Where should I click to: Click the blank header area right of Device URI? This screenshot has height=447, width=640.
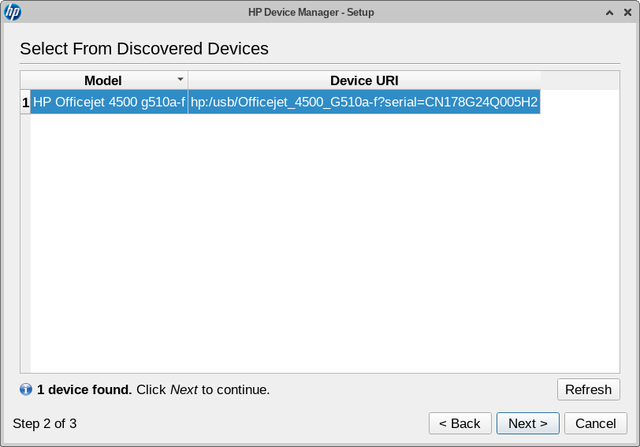click(580, 80)
